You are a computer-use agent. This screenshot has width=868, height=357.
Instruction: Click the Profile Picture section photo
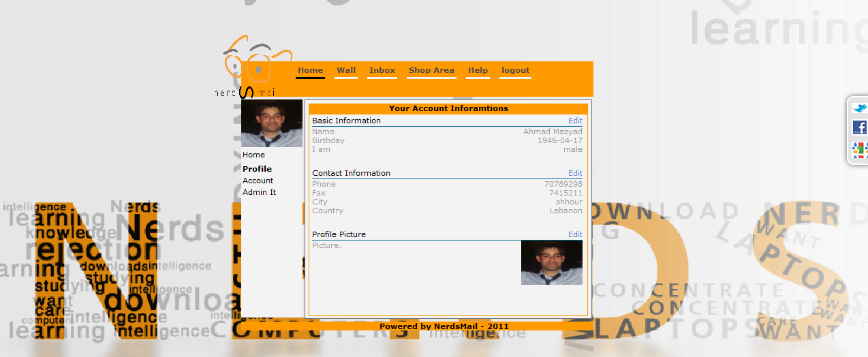(x=551, y=262)
